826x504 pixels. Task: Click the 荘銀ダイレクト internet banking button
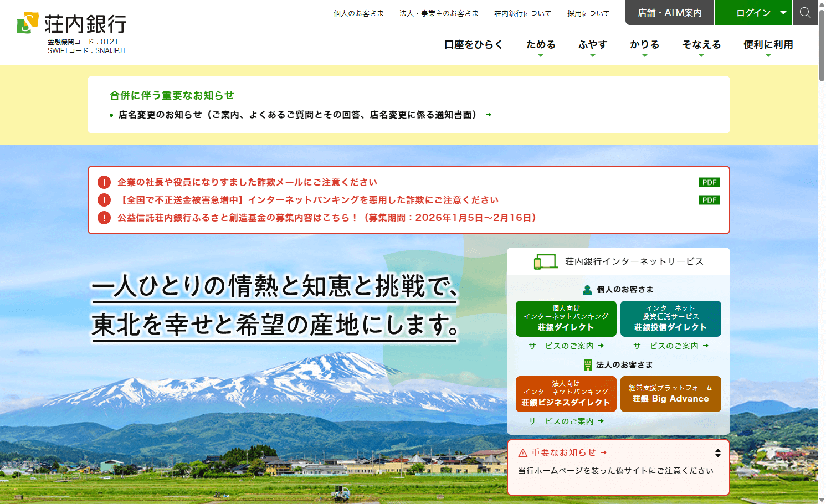coord(566,318)
